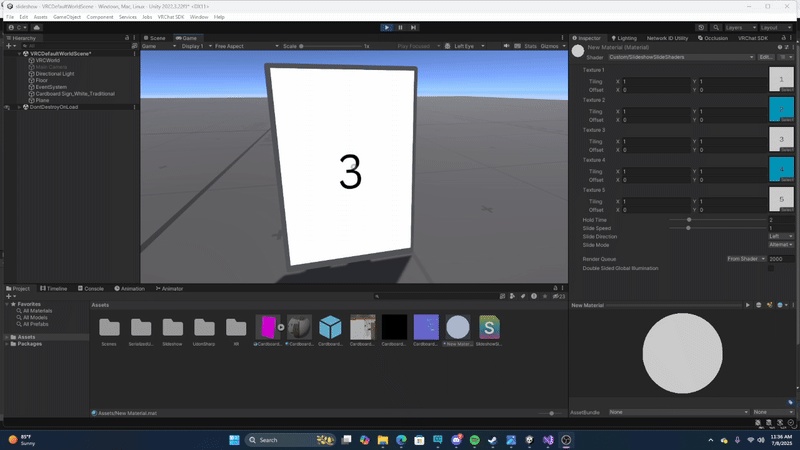Screen dimensions: 800x450
Task: Select the Cardboard Sign_White_Traditional object
Action: pyautogui.click(x=74, y=94)
